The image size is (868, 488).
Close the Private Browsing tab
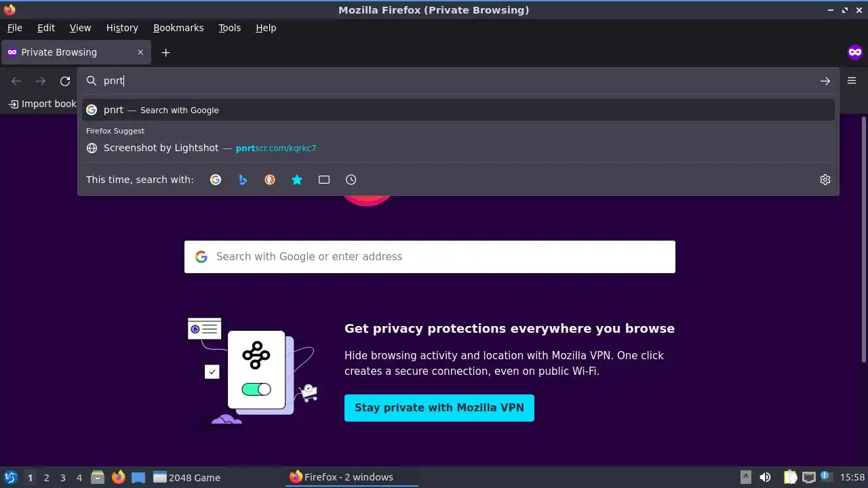[140, 52]
